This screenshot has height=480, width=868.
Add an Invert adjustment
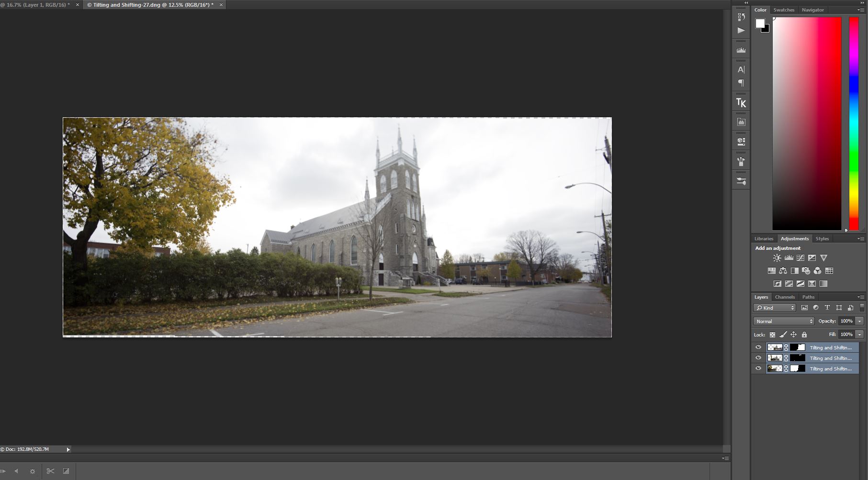click(x=777, y=283)
